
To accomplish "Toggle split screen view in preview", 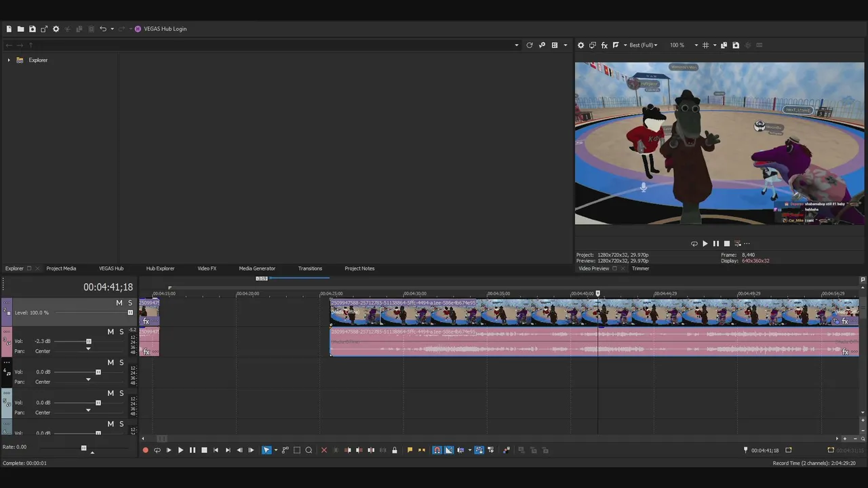I will [616, 45].
